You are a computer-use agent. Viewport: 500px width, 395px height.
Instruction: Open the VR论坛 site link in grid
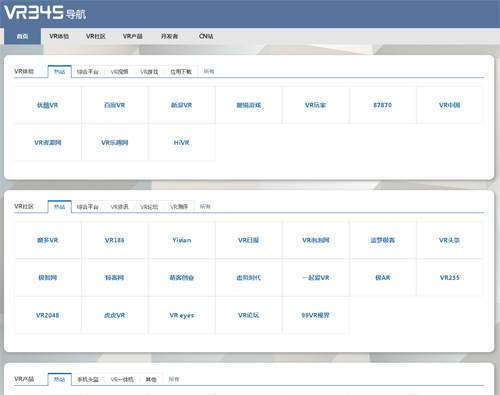[x=249, y=315]
